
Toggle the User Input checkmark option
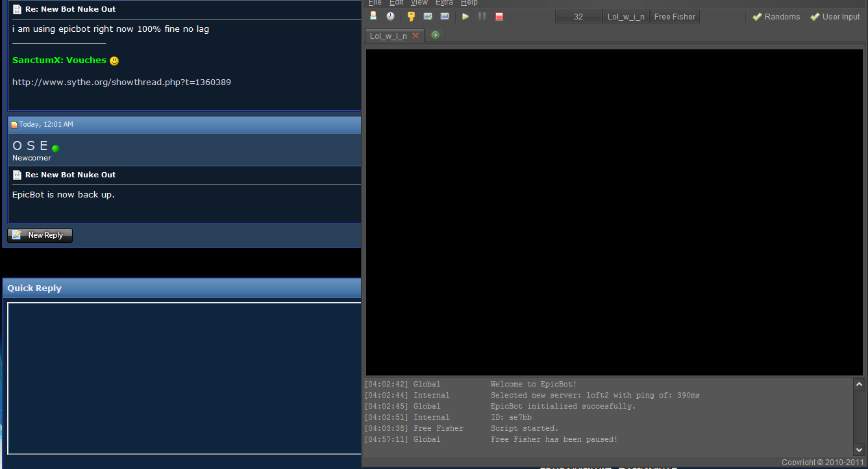pos(835,17)
